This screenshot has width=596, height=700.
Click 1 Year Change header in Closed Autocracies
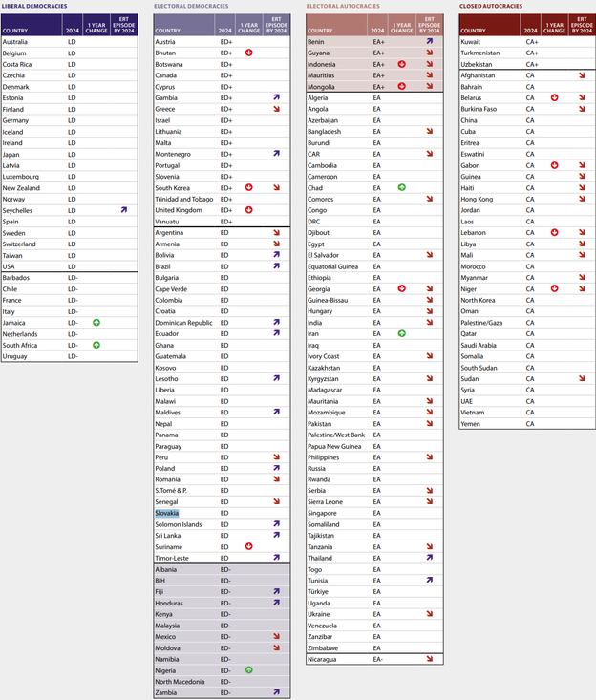click(x=555, y=26)
